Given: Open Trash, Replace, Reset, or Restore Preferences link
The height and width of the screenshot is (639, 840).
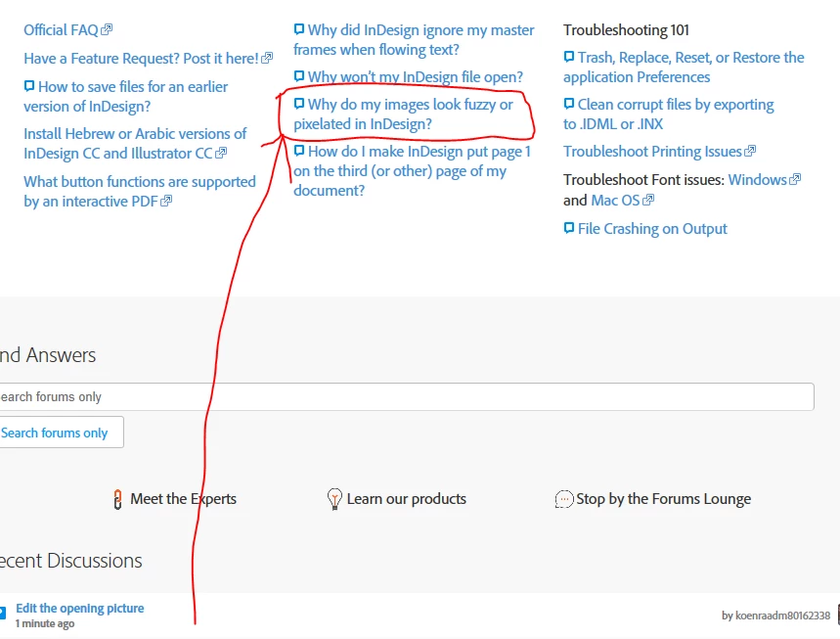Looking at the screenshot, I should [684, 67].
